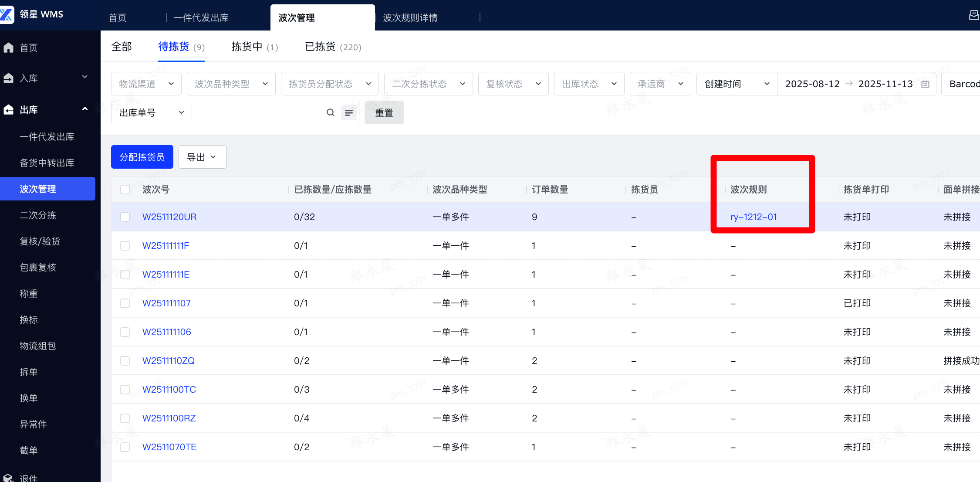Toggle the select-all header checkbox
980x482 pixels.
(x=125, y=190)
